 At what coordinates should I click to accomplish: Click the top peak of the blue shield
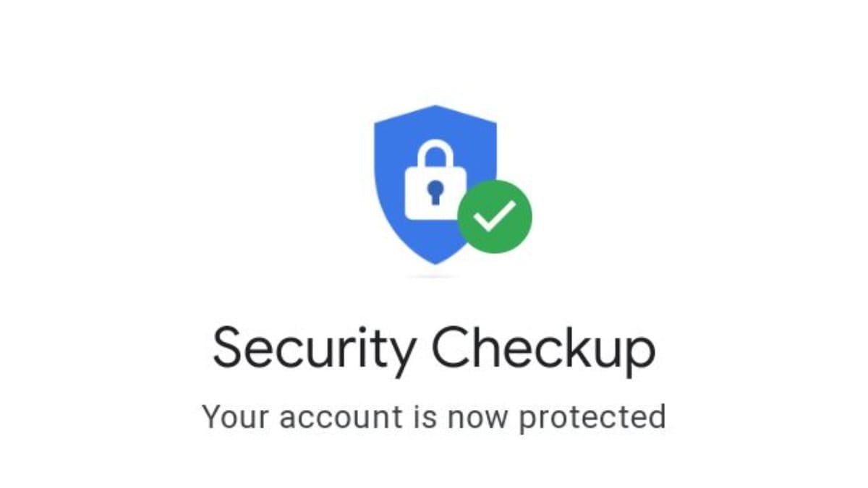click(x=434, y=108)
